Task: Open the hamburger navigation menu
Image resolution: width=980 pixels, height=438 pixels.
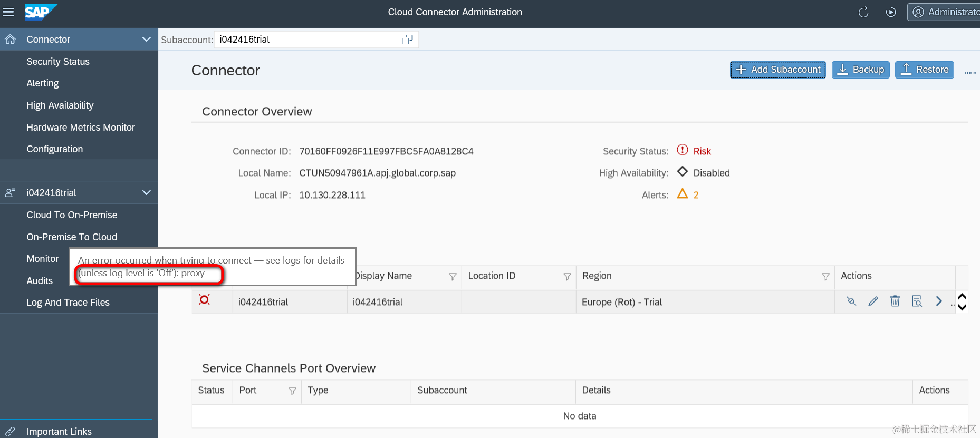Action: (8, 12)
